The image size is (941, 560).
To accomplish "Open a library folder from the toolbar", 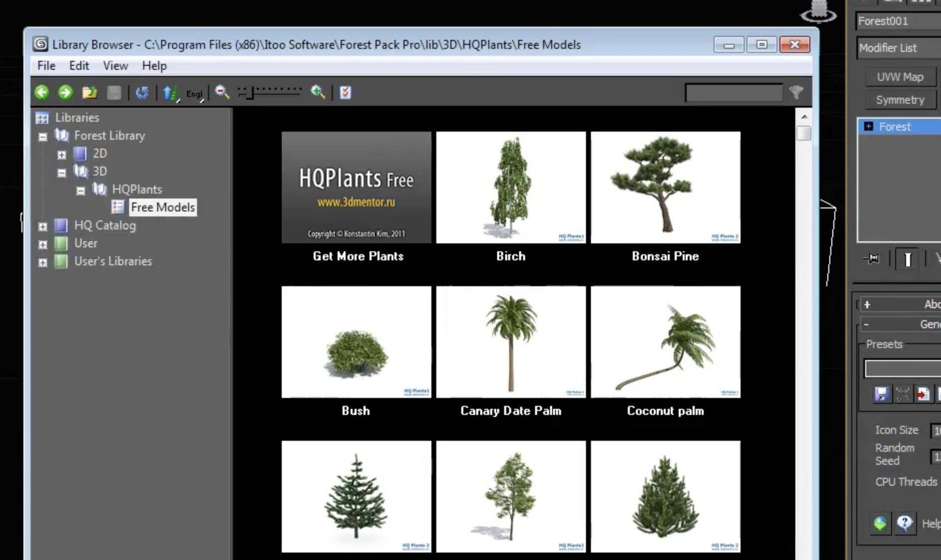I will click(x=90, y=92).
